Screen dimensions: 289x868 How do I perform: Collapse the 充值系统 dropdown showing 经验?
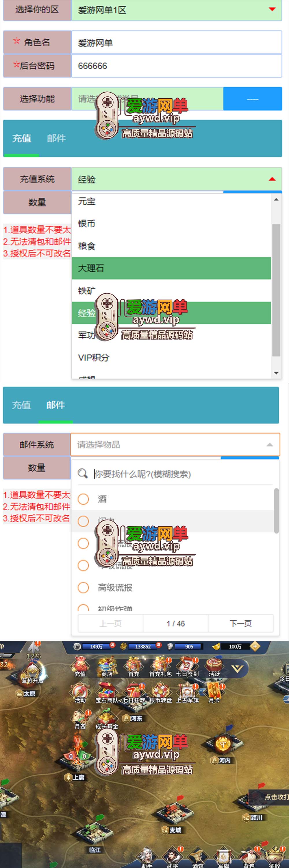coord(177,179)
